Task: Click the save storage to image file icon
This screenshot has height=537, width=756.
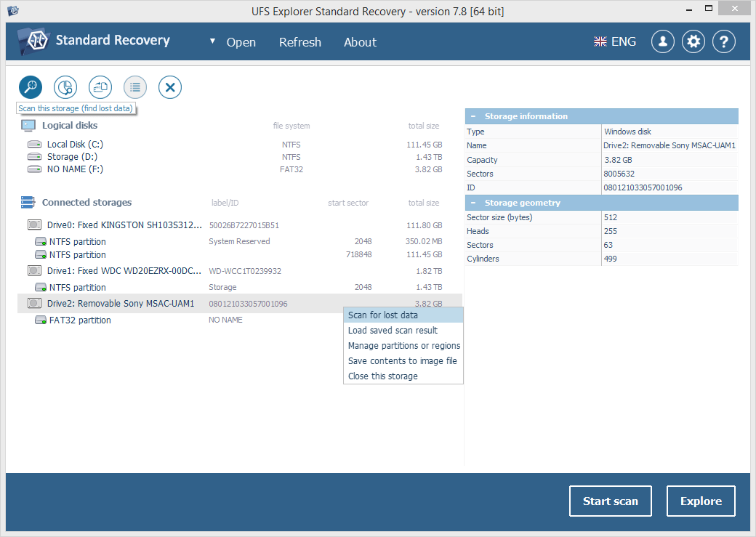Action: coord(100,87)
